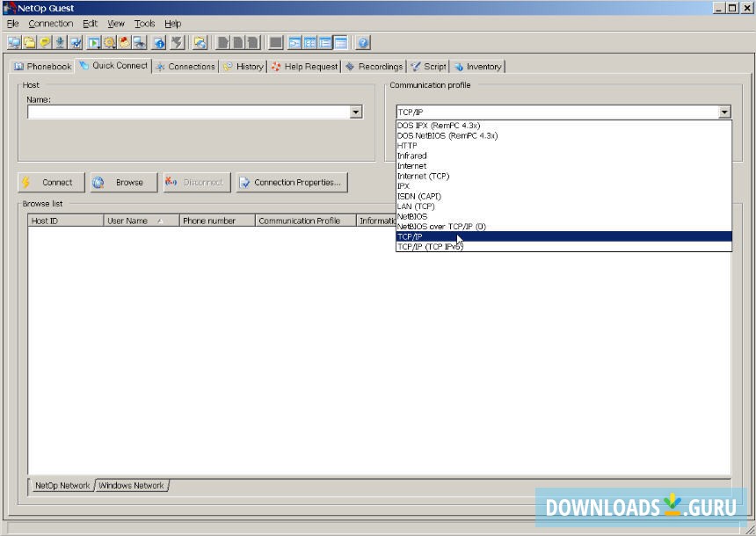The image size is (756, 536).
Task: Pick NetBIOS over TCP/IP (0) profile
Action: coord(563,227)
